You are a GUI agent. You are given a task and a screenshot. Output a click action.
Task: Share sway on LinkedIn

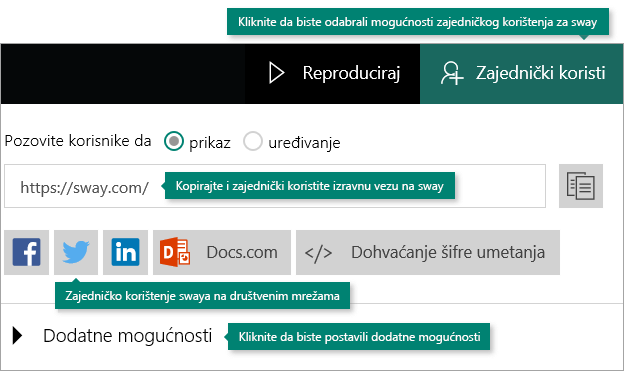[125, 252]
